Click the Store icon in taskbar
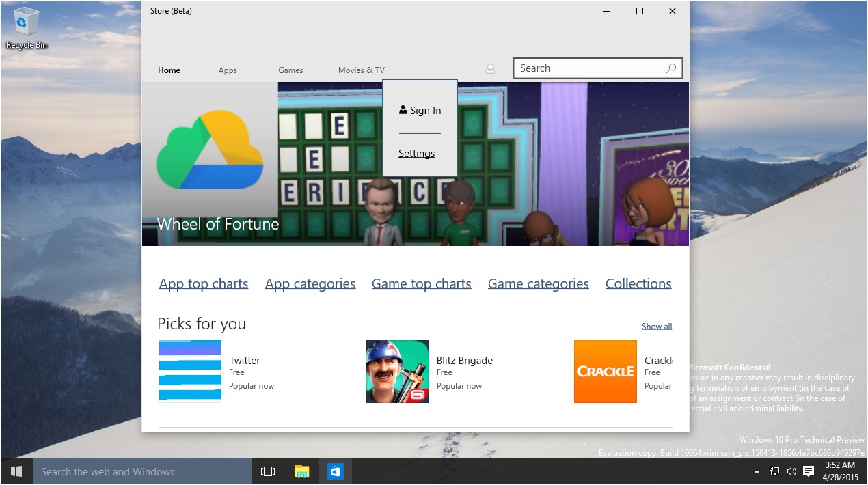Viewport: 868px width, 485px height. point(335,471)
